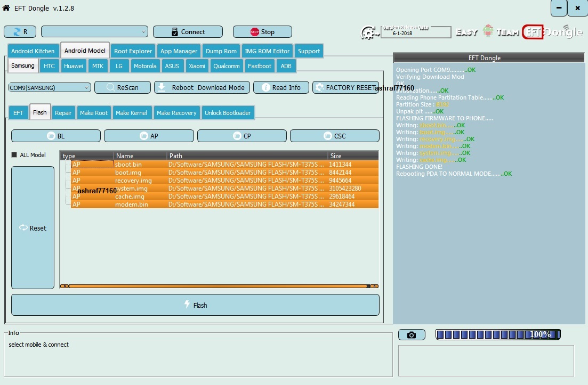
Task: Click the Reset button on left
Action: [33, 228]
